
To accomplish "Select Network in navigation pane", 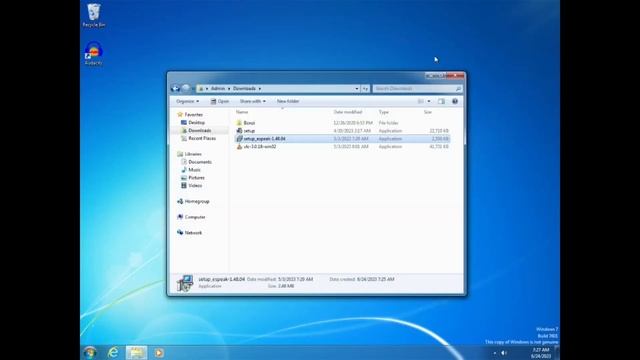I will tap(193, 233).
